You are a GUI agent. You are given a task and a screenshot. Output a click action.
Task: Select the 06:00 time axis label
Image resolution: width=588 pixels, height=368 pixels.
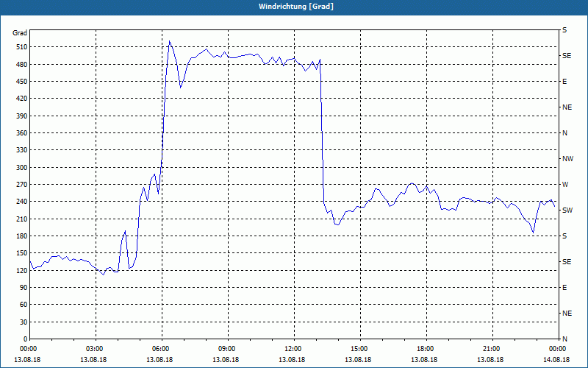tap(162, 349)
